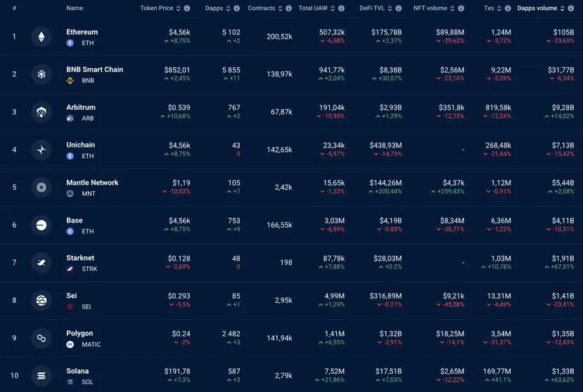Select Solana's 169,77M Txs value
Image resolution: width=583 pixels, height=392 pixels.
[x=496, y=371]
